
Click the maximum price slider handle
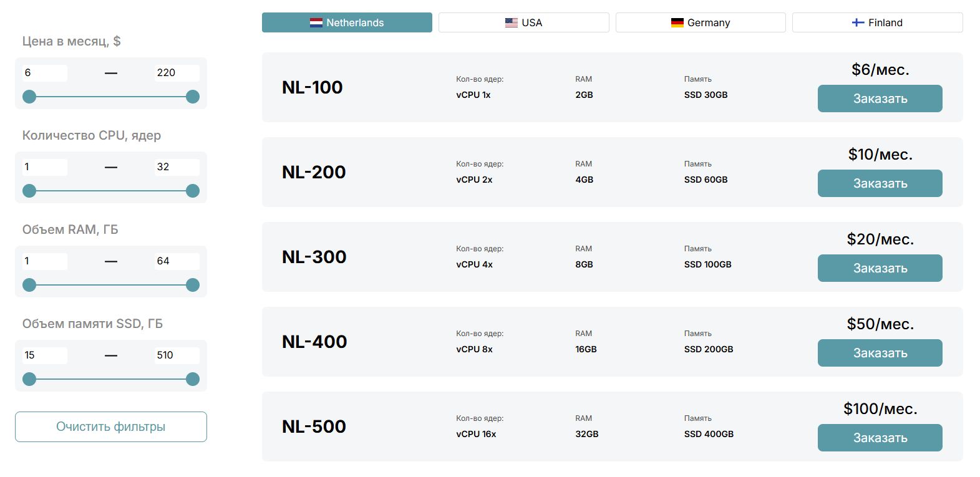(193, 97)
